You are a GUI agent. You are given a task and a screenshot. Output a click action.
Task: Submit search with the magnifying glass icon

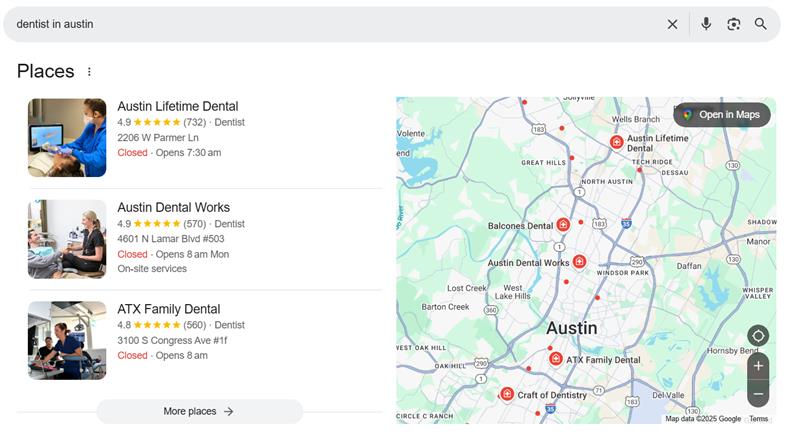pyautogui.click(x=761, y=24)
